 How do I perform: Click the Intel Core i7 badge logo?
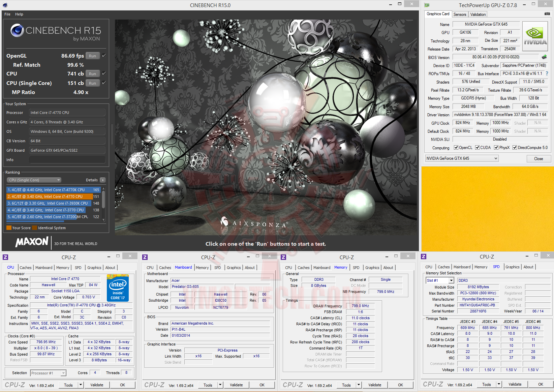(118, 288)
